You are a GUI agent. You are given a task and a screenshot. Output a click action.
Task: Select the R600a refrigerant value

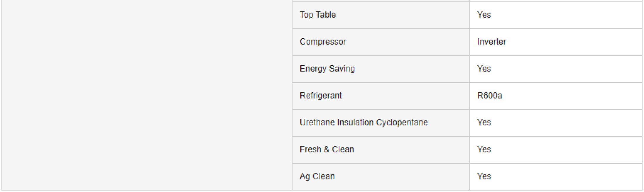tap(489, 96)
